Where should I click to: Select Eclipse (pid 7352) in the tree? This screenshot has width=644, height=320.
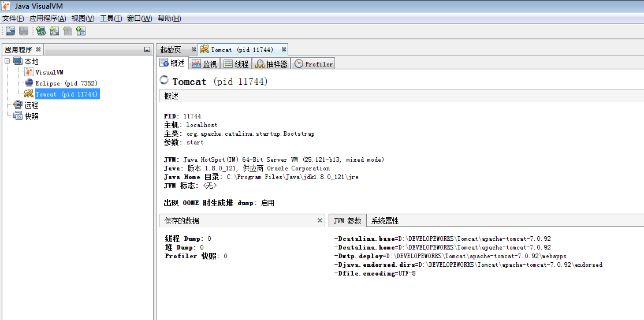66,83
